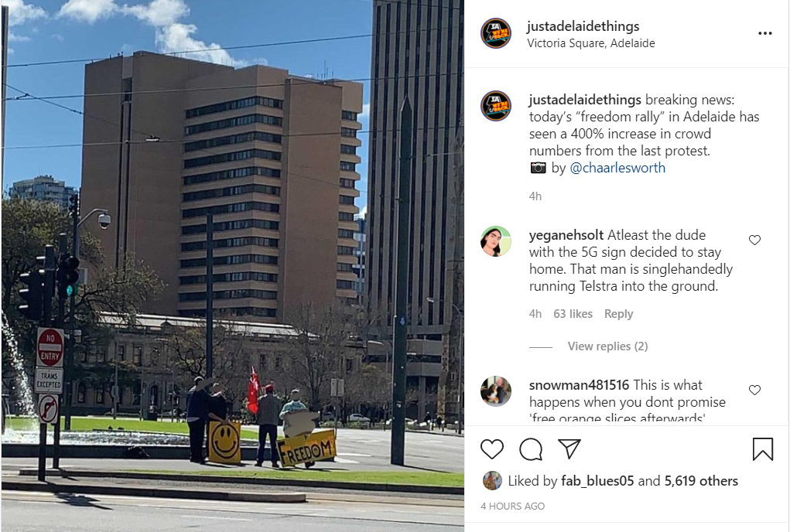Open snowman481516's profile picture
This screenshot has width=790, height=532.
[496, 391]
